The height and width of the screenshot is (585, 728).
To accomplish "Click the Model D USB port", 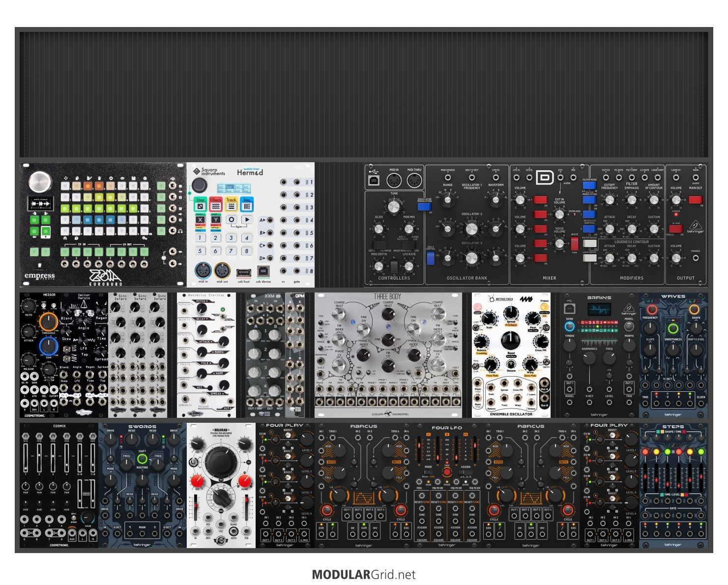I will pos(374,180).
